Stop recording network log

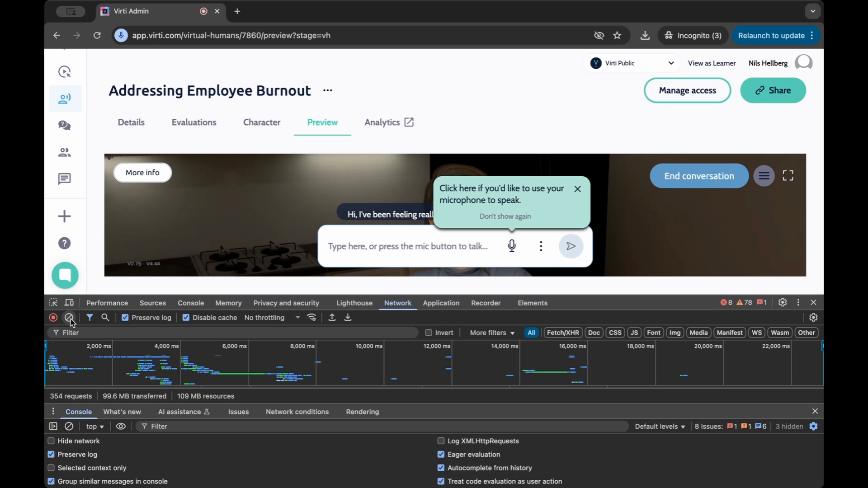53,318
